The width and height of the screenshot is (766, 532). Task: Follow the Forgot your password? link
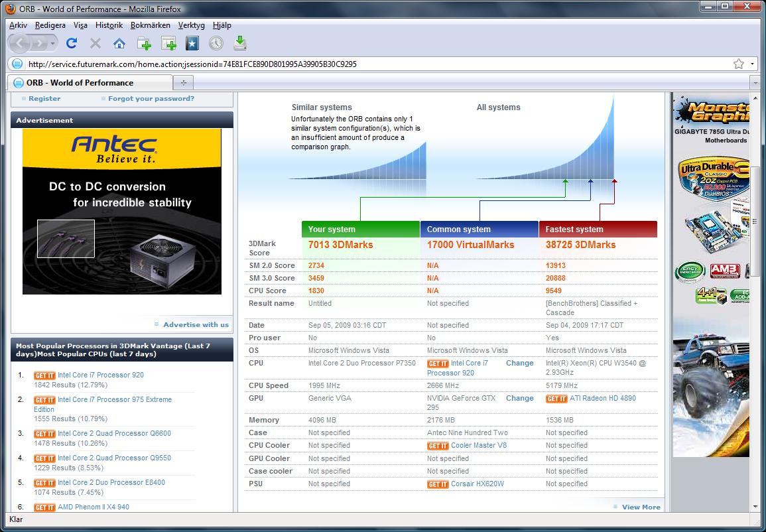pos(151,99)
